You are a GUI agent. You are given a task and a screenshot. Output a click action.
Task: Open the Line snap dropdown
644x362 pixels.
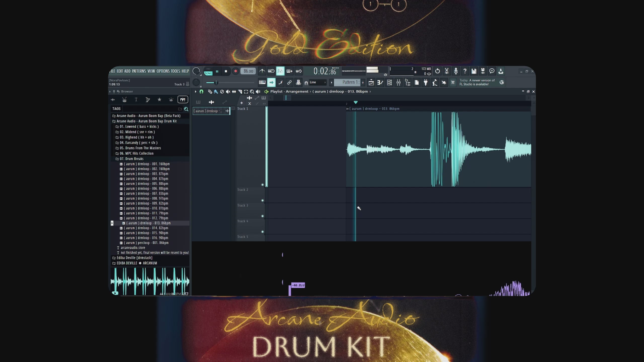coord(315,82)
